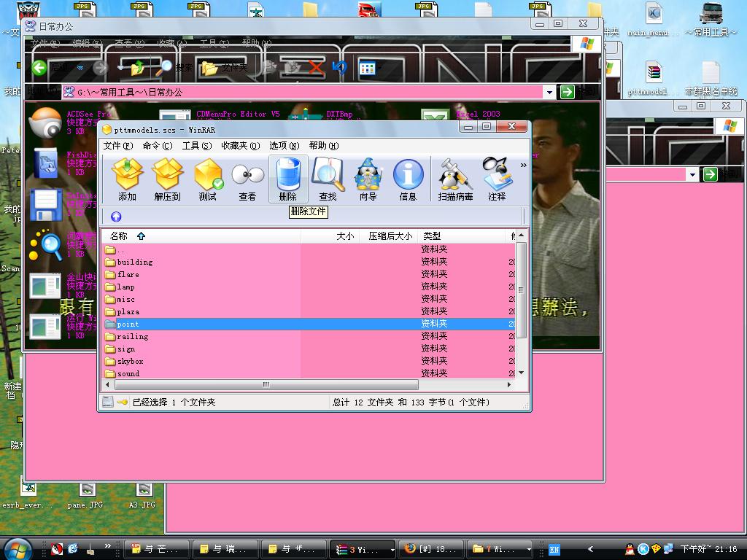Launch the 向导 (Wizard) penguin icon
The height and width of the screenshot is (560, 747).
pos(368,179)
